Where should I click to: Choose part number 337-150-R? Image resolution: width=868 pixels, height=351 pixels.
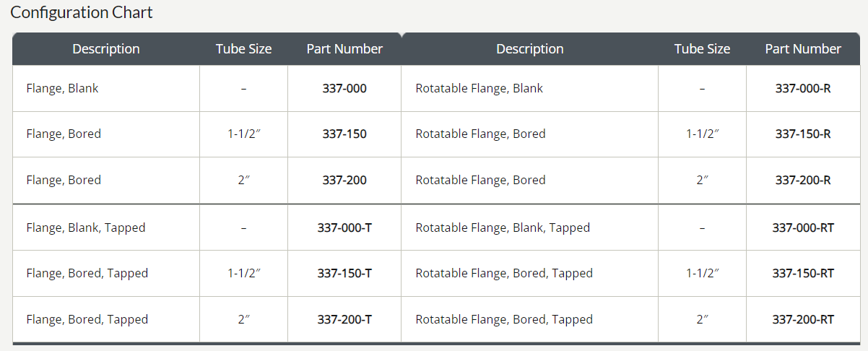tap(803, 134)
